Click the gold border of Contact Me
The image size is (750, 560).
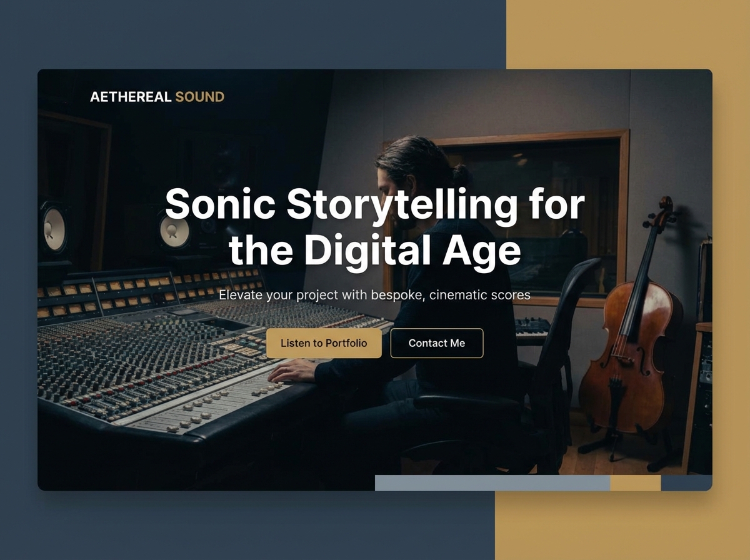(436, 330)
